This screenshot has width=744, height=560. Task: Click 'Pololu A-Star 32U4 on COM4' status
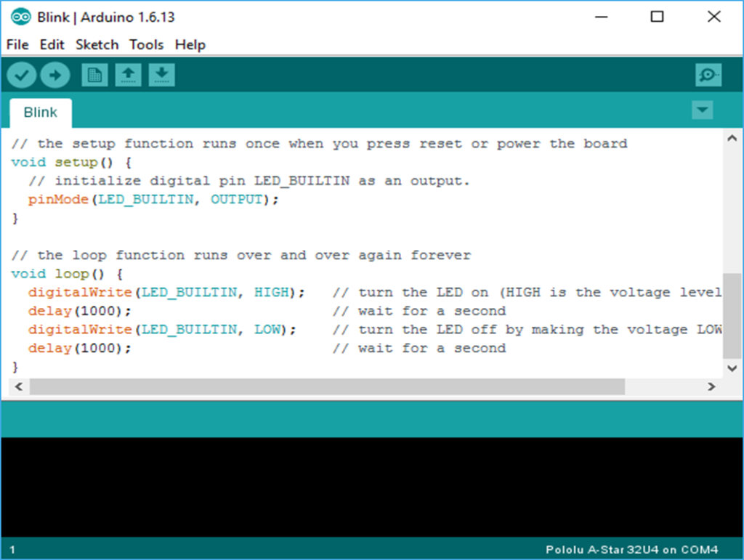[631, 550]
